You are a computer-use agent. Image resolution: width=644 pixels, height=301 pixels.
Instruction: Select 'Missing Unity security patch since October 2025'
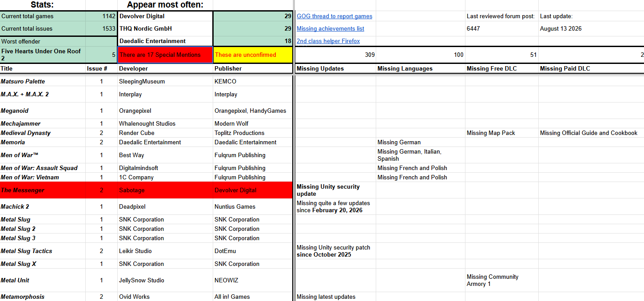coord(335,251)
